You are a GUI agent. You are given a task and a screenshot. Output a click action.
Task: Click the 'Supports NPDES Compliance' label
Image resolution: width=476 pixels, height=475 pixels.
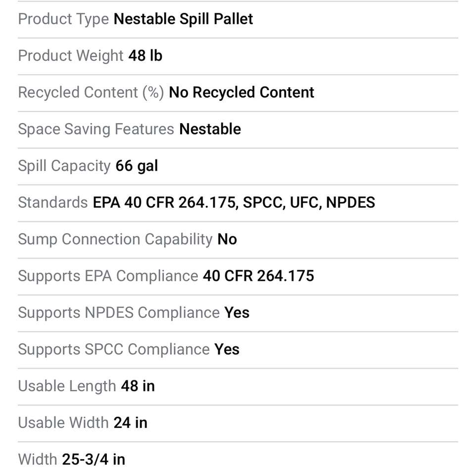(118, 312)
